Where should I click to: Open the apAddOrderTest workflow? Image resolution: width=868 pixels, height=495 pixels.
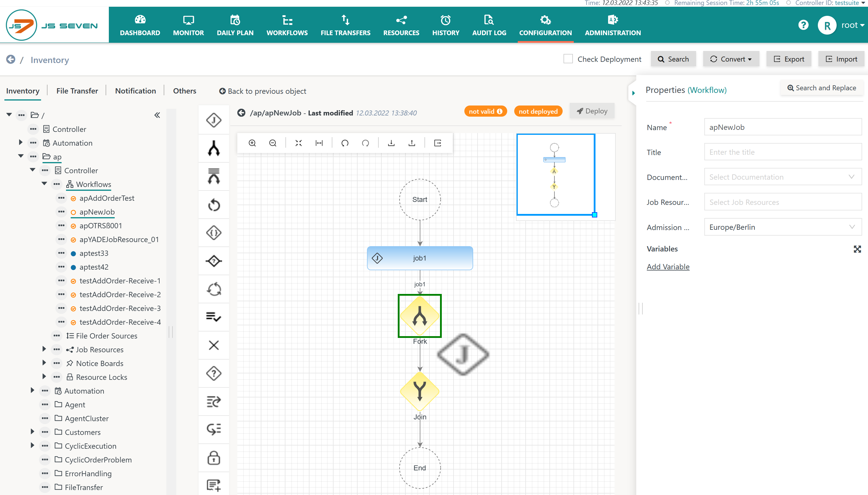coord(106,198)
